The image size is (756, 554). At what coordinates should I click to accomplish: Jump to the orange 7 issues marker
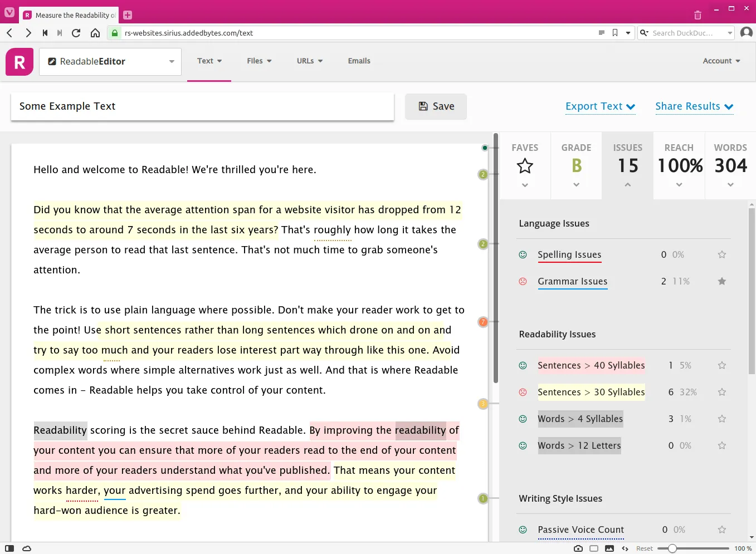pos(483,322)
